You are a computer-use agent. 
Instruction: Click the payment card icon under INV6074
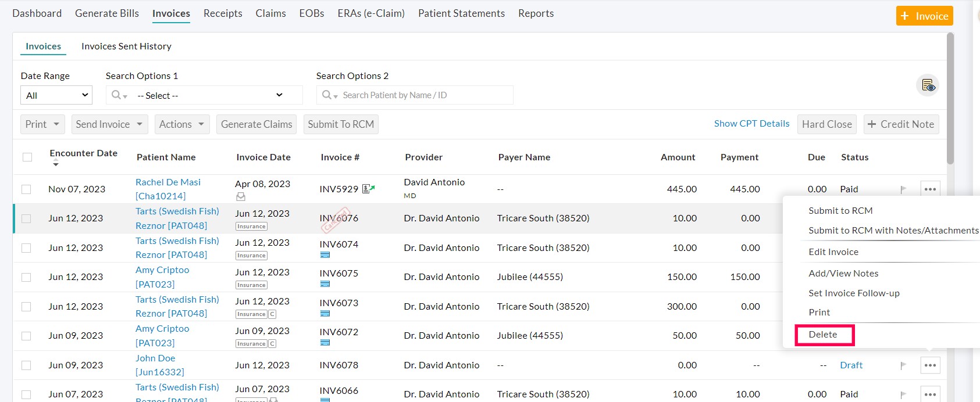tap(325, 255)
